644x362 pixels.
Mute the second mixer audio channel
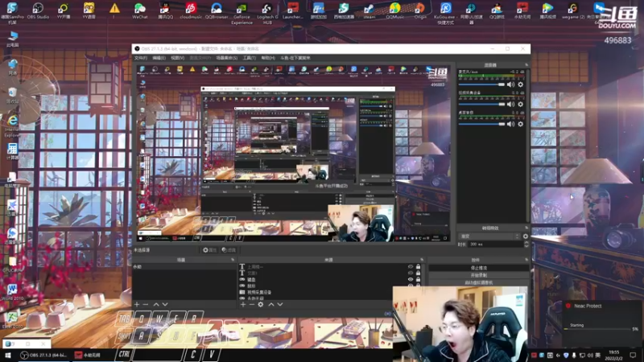coord(510,105)
